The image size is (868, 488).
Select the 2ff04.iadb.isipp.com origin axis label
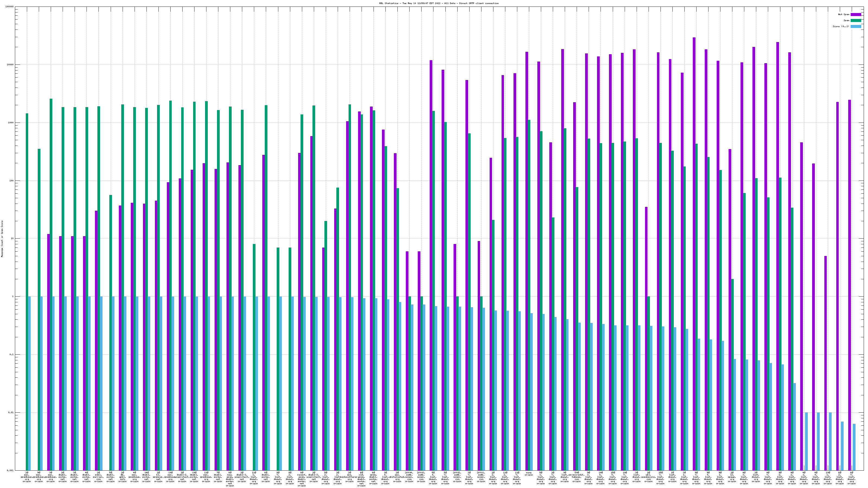(409, 477)
